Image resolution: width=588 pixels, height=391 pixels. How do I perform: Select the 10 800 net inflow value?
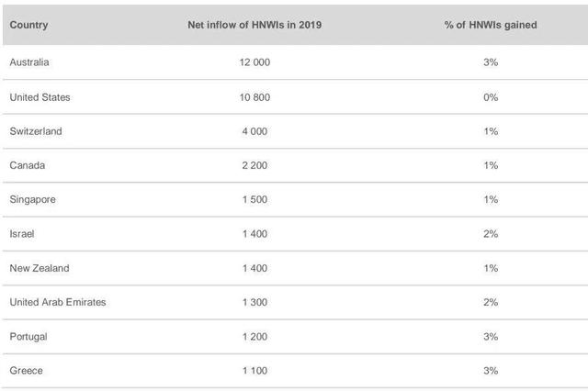pyautogui.click(x=254, y=97)
